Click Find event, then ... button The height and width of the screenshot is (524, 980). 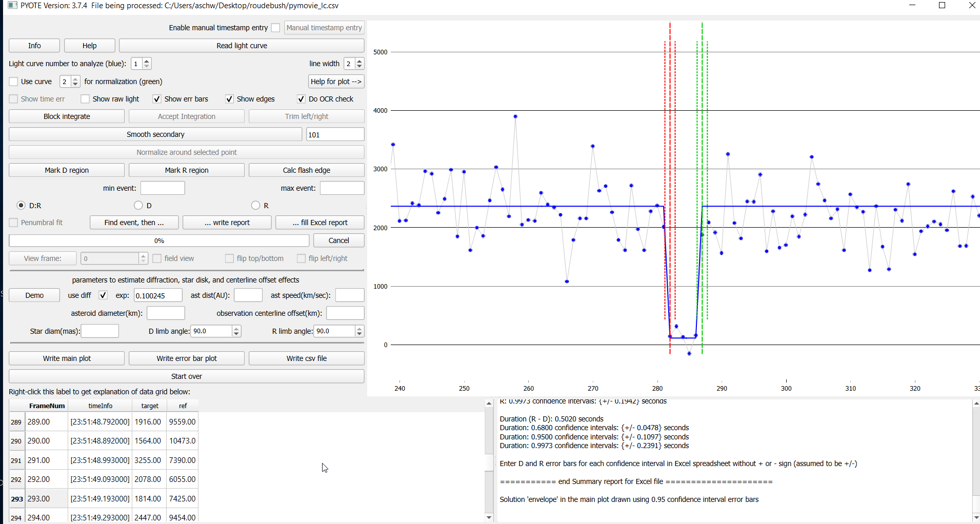pos(134,223)
